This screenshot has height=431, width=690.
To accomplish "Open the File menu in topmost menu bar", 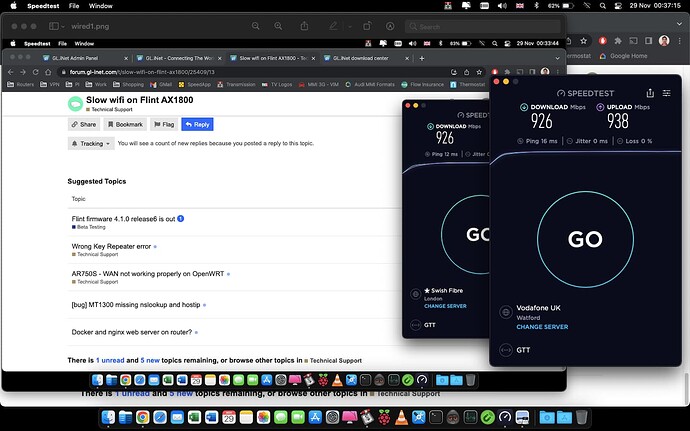I will click(74, 6).
